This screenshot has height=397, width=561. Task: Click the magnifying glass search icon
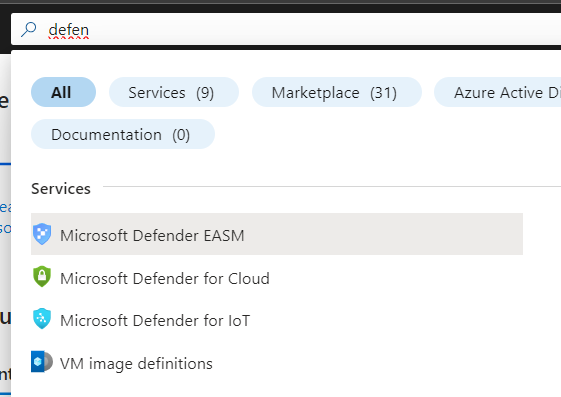[x=29, y=29]
